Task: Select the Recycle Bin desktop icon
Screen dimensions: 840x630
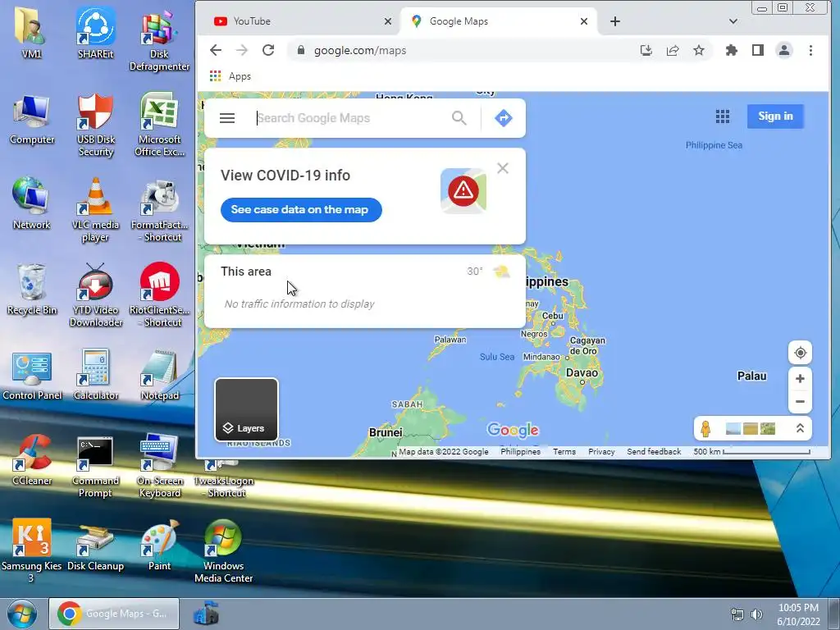Action: click(x=32, y=290)
